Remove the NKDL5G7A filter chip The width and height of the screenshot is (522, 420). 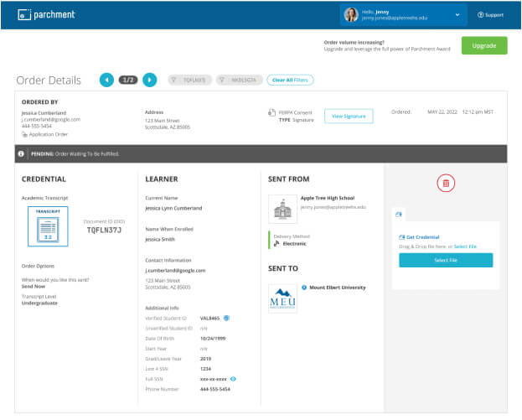237,80
